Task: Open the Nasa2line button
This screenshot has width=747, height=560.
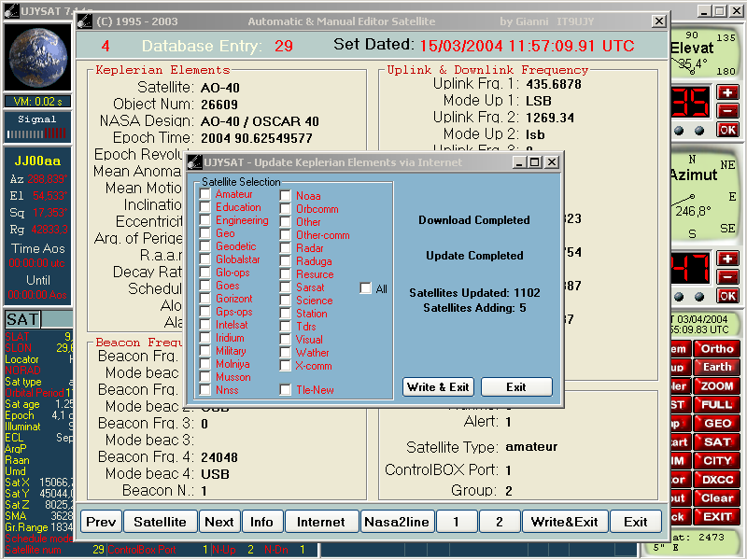Action: (398, 522)
